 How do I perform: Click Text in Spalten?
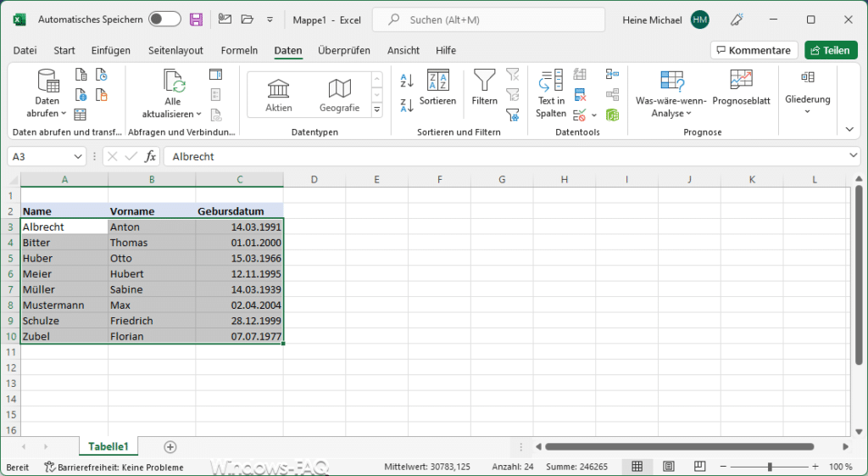pyautogui.click(x=551, y=93)
